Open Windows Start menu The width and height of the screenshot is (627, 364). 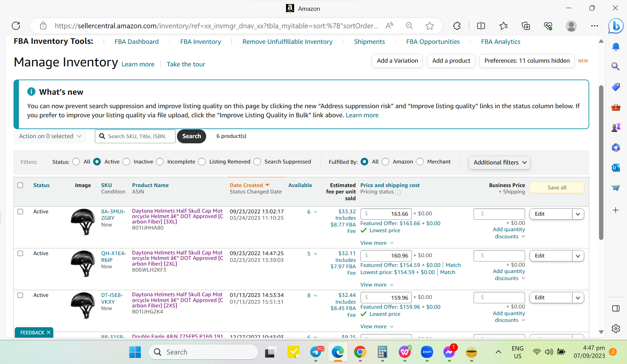tap(135, 352)
